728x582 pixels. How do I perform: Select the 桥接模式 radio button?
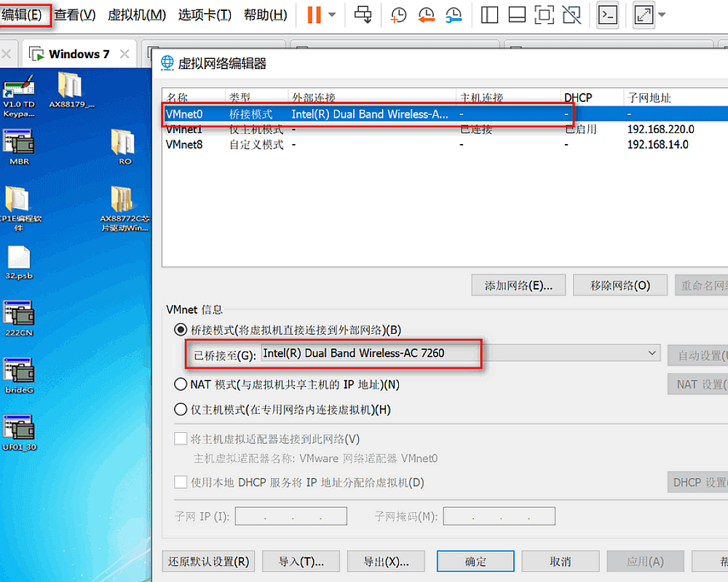(181, 330)
